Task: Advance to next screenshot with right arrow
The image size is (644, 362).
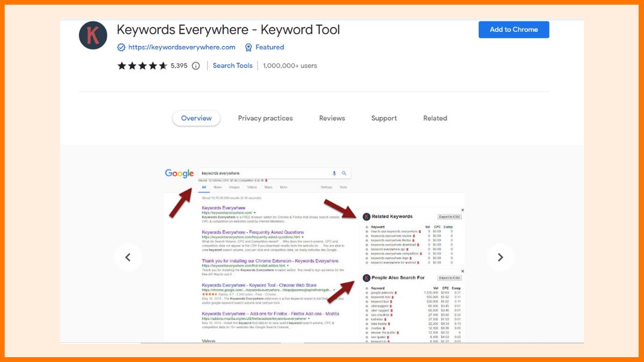Action: 500,257
